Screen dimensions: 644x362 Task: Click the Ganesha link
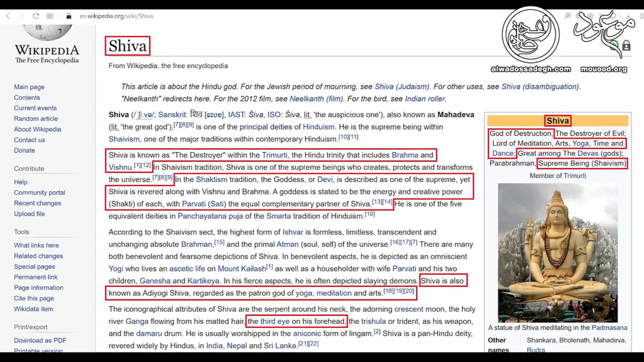click(155, 281)
